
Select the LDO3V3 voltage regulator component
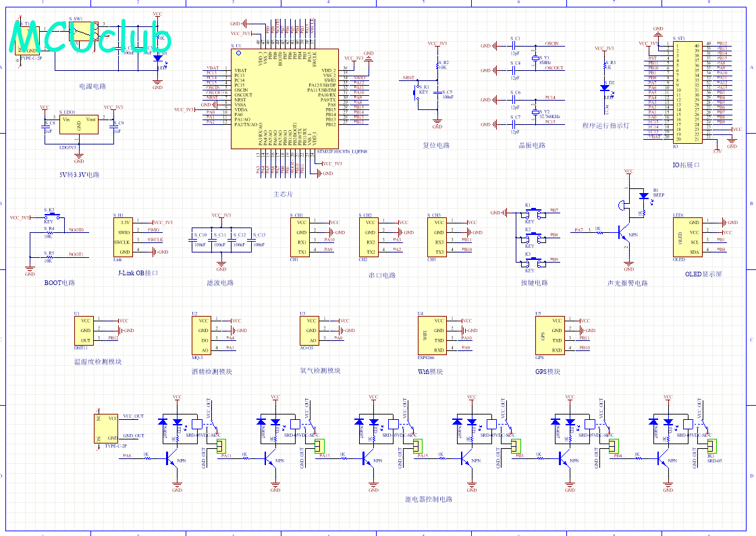coord(79,125)
